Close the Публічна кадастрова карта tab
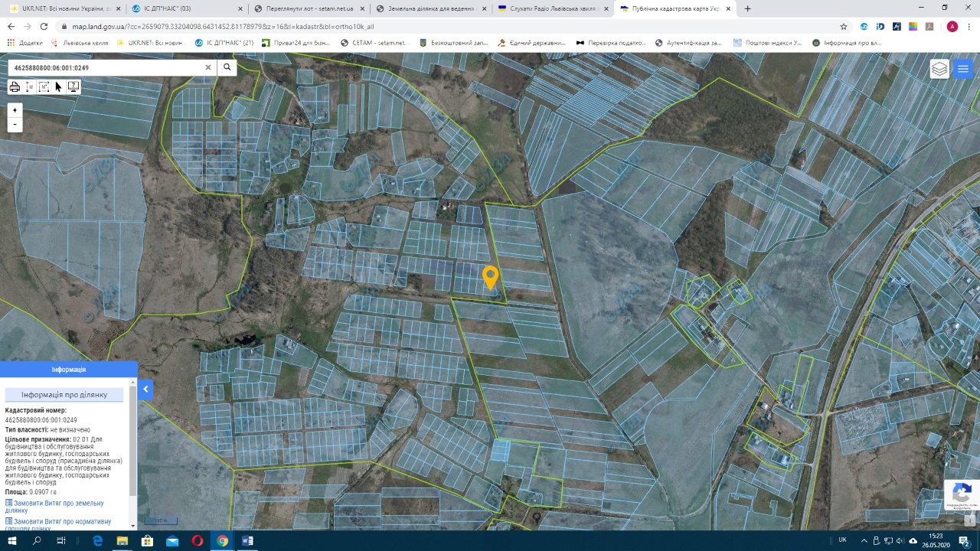 [727, 8]
